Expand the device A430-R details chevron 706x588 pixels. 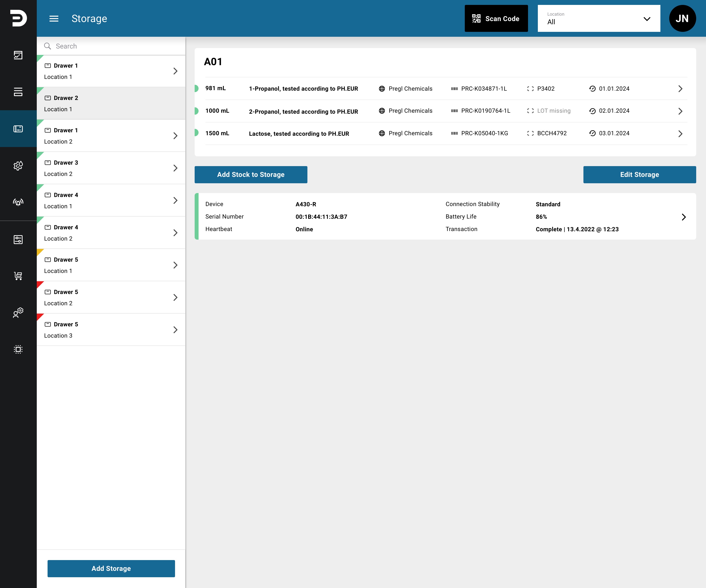click(683, 217)
